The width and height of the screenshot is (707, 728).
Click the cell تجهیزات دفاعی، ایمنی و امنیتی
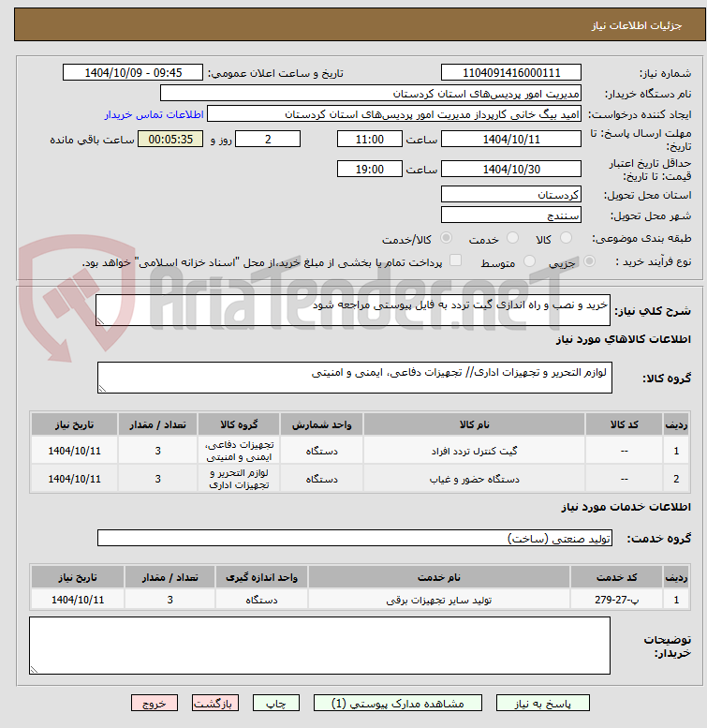[x=239, y=451]
